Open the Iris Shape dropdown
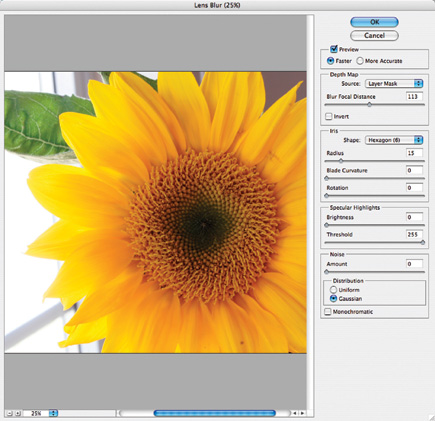The width and height of the screenshot is (435, 421). pos(394,140)
